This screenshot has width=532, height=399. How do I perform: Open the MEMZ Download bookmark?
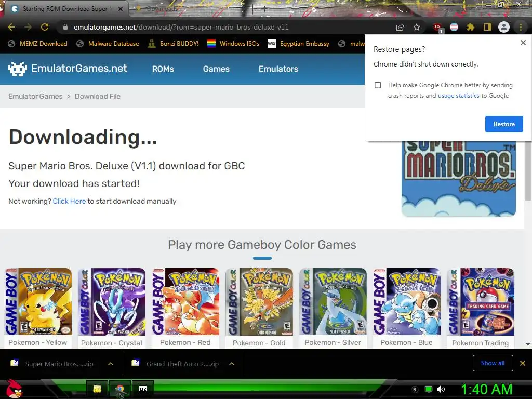click(x=37, y=44)
